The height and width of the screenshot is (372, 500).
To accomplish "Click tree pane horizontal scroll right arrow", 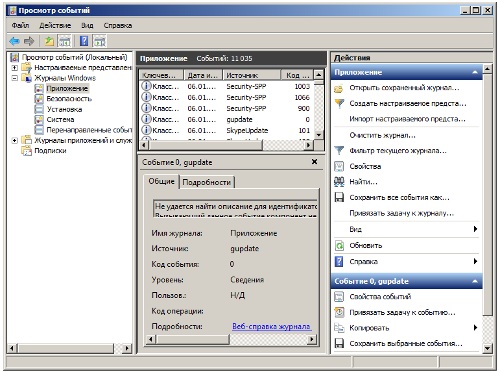I will pyautogui.click(x=127, y=348).
